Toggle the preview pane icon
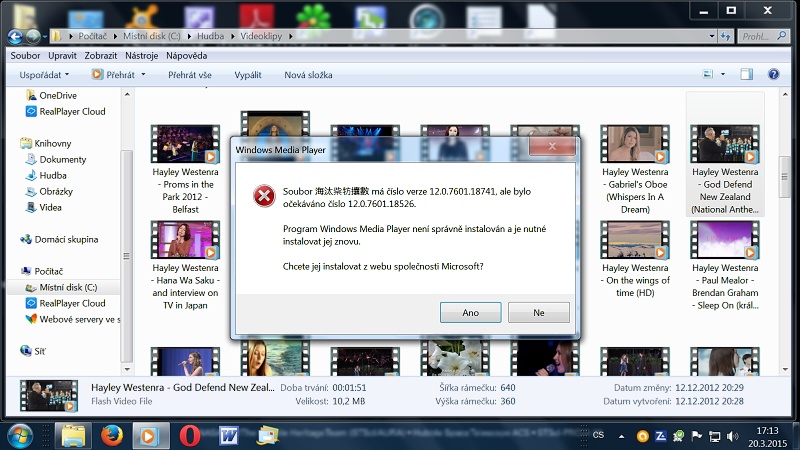Image resolution: width=800 pixels, height=450 pixels. pos(746,74)
